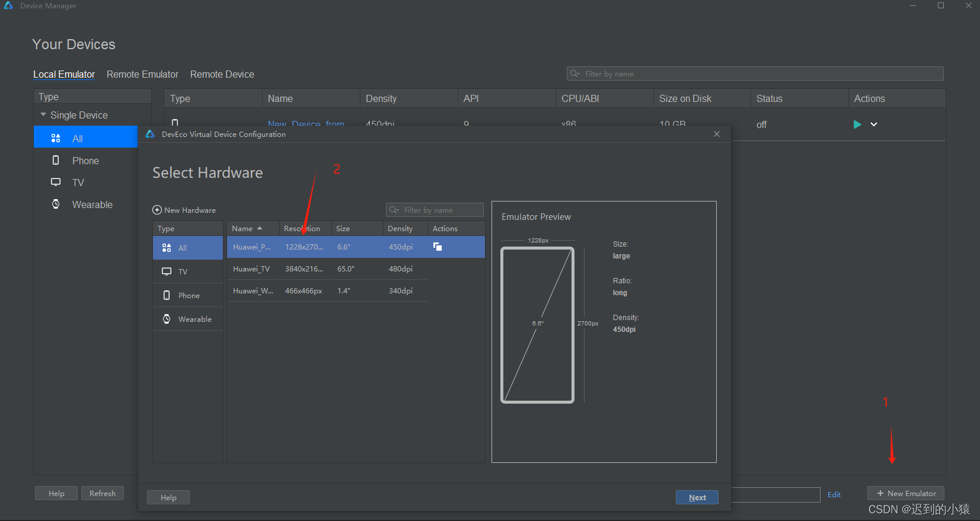Select All type in Select Hardware list

[188, 248]
